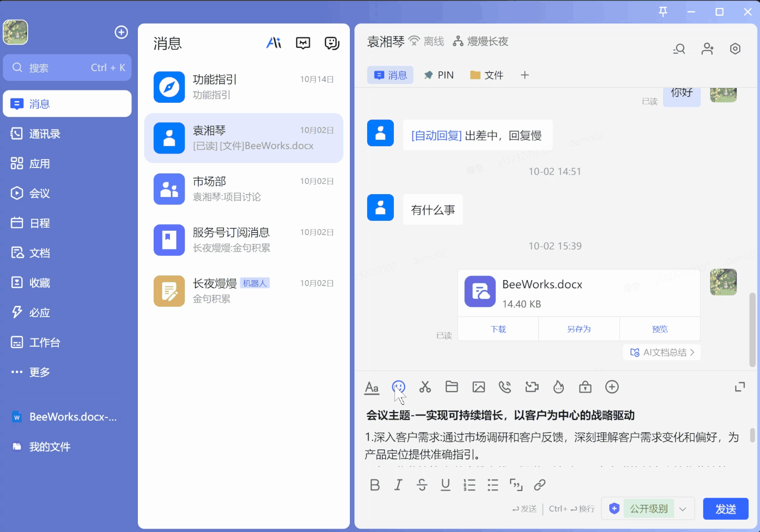760x532 pixels.
Task: Click the flame icon in the chat toolbar
Action: pyautogui.click(x=558, y=387)
